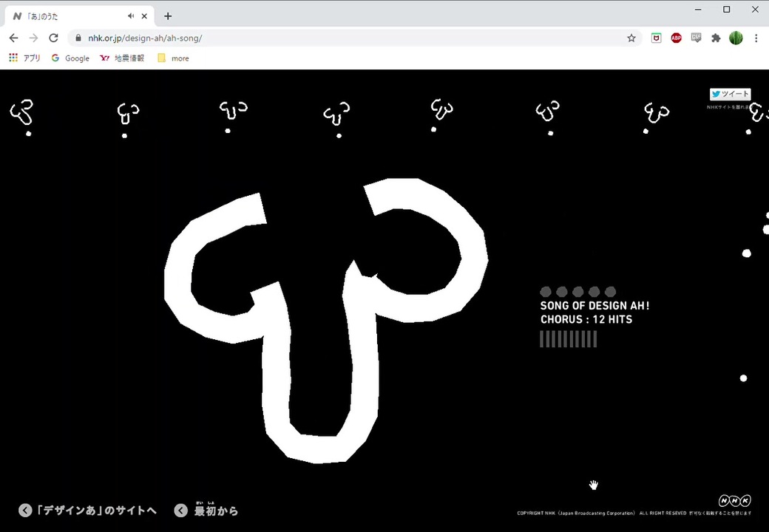
Task: Open the 地震情報 bookmark
Action: 122,58
